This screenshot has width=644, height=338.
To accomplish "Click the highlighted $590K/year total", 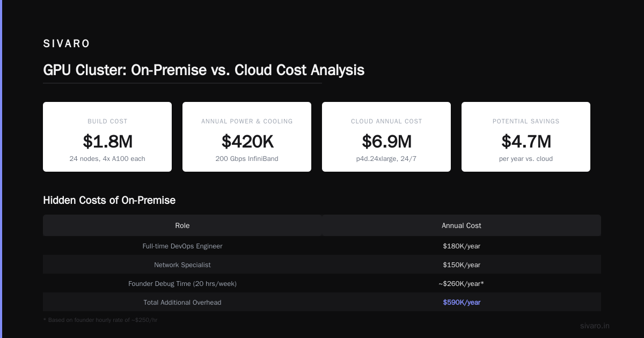I will point(462,302).
